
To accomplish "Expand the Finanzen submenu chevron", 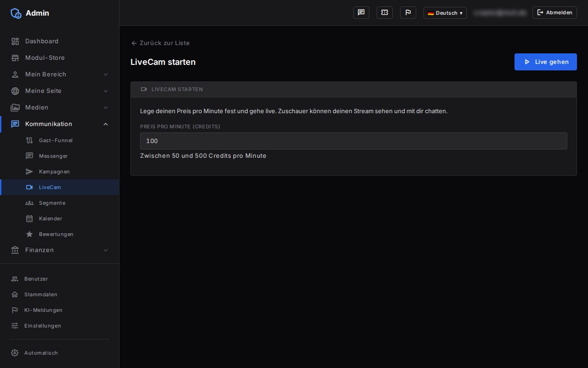I will [x=106, y=250].
